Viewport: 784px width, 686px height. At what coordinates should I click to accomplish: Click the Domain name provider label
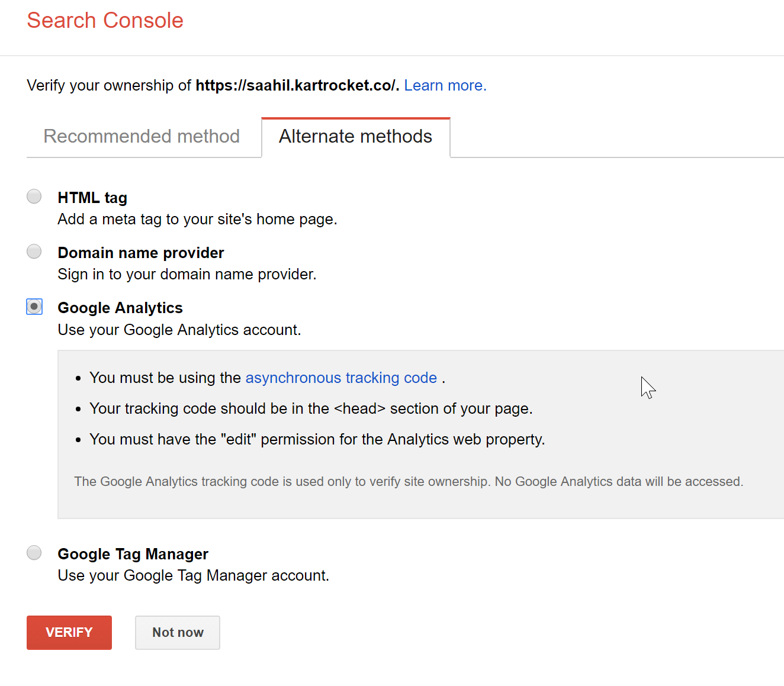[x=141, y=253]
